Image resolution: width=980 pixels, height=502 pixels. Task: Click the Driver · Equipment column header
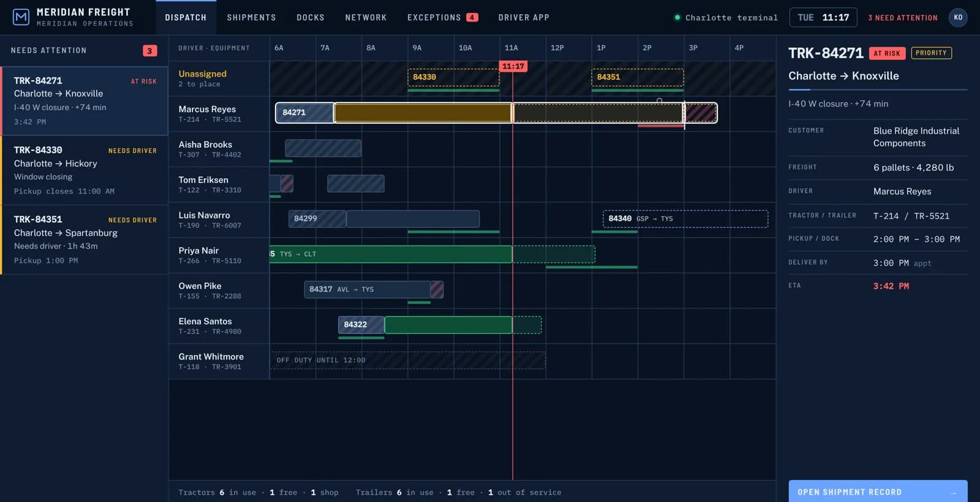point(214,48)
